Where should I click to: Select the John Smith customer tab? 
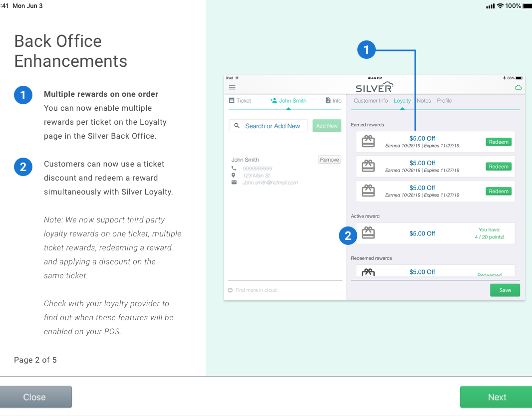click(x=288, y=101)
